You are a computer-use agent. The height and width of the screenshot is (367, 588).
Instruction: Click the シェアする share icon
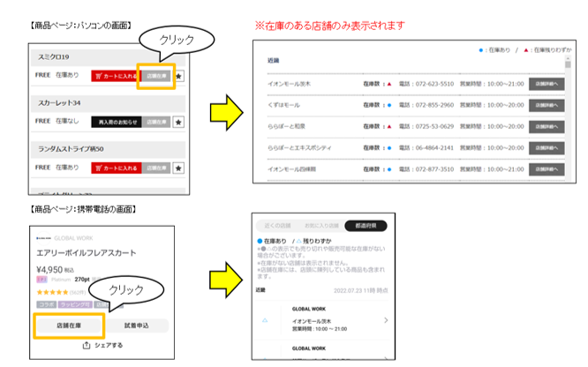click(86, 346)
